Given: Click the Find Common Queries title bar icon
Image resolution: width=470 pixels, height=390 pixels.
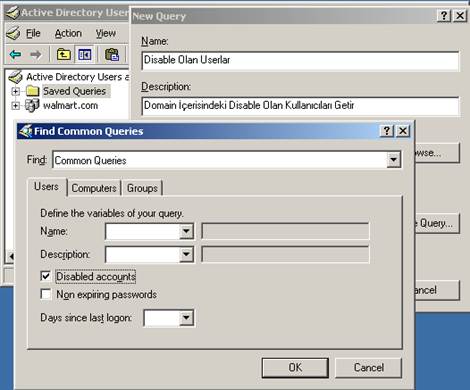Looking at the screenshot, I should pos(25,131).
